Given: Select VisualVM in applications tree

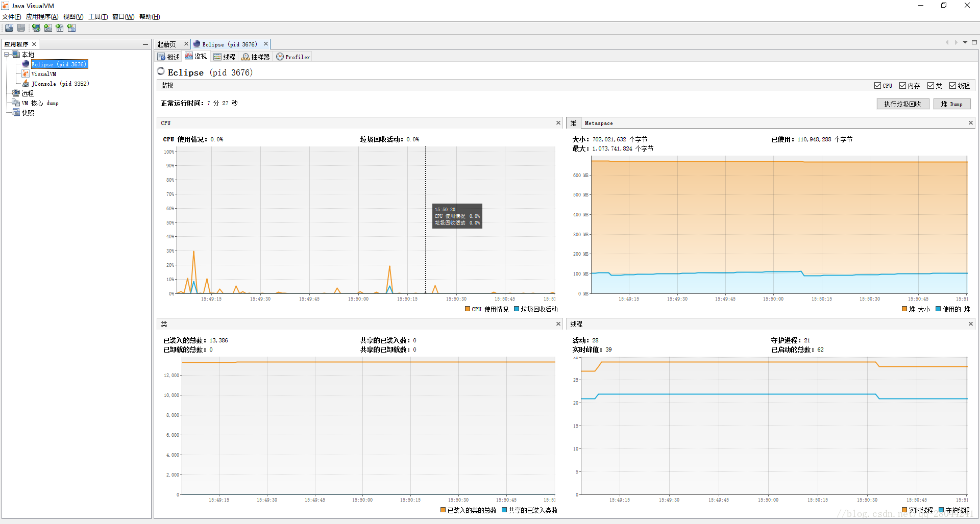Looking at the screenshot, I should point(44,74).
